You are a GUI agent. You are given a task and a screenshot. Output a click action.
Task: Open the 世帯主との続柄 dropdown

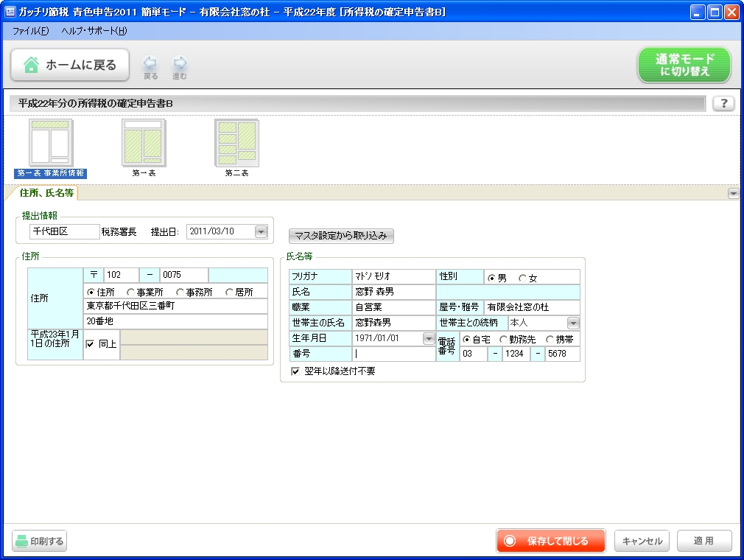tap(574, 323)
